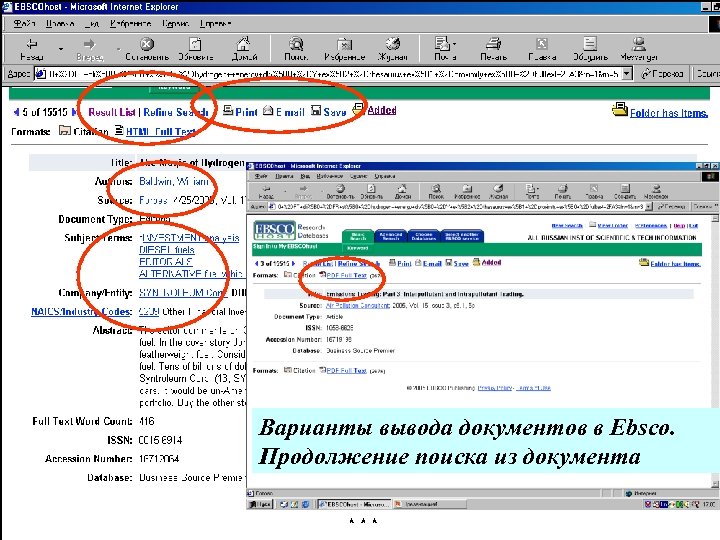720x540 pixels.
Task: Switch to Basic Search tab in inner window
Action: (358, 236)
